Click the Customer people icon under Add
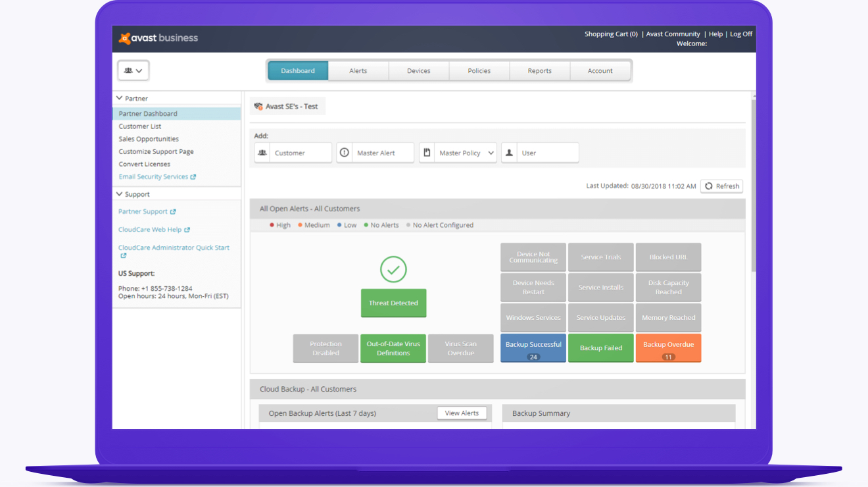 pyautogui.click(x=262, y=153)
